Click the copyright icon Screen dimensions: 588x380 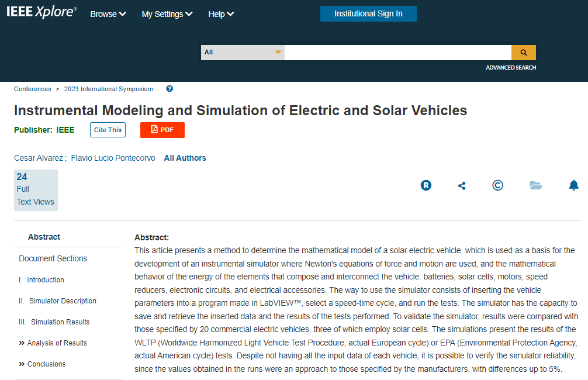pyautogui.click(x=497, y=185)
